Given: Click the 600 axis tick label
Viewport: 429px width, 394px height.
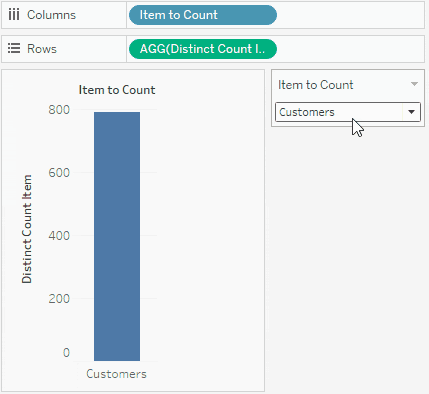Looking at the screenshot, I should click(x=59, y=173).
